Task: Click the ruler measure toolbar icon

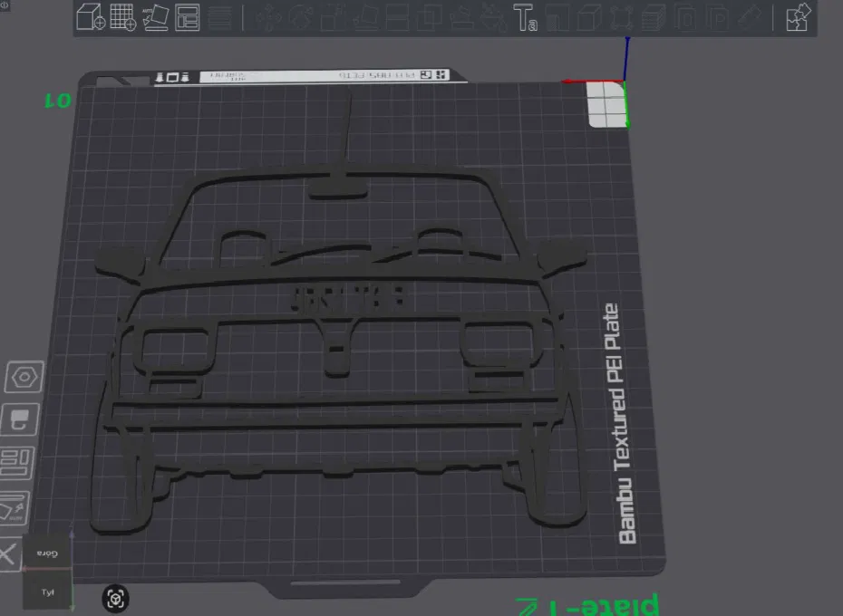Action: coord(750,17)
